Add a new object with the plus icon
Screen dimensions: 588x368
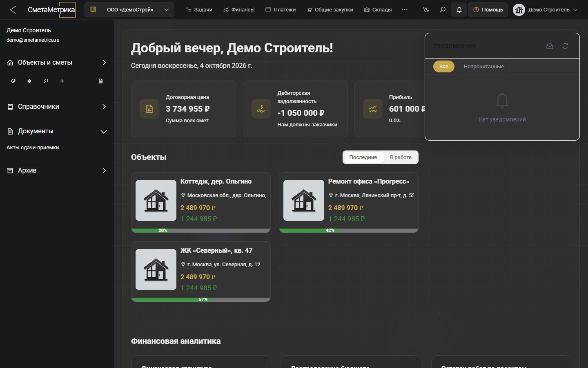62,81
